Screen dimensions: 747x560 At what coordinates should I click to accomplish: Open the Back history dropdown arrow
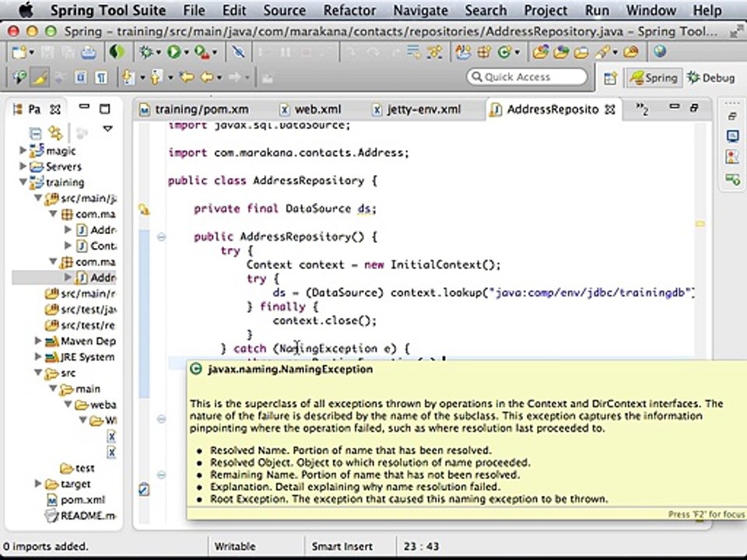(x=219, y=77)
